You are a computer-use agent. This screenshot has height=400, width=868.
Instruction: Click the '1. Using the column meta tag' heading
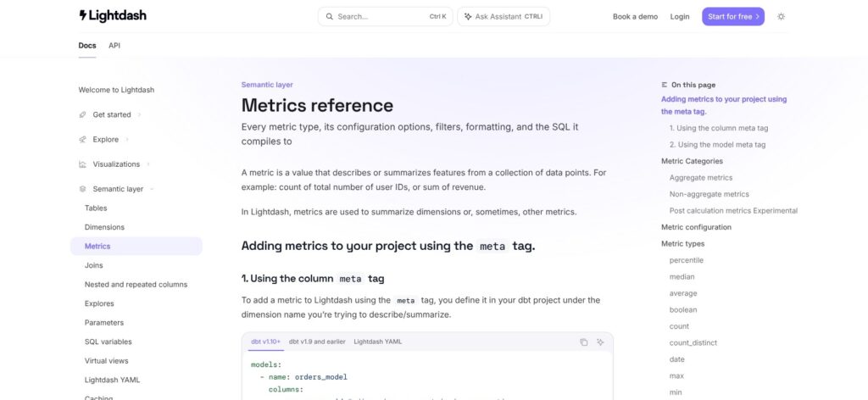pos(313,278)
